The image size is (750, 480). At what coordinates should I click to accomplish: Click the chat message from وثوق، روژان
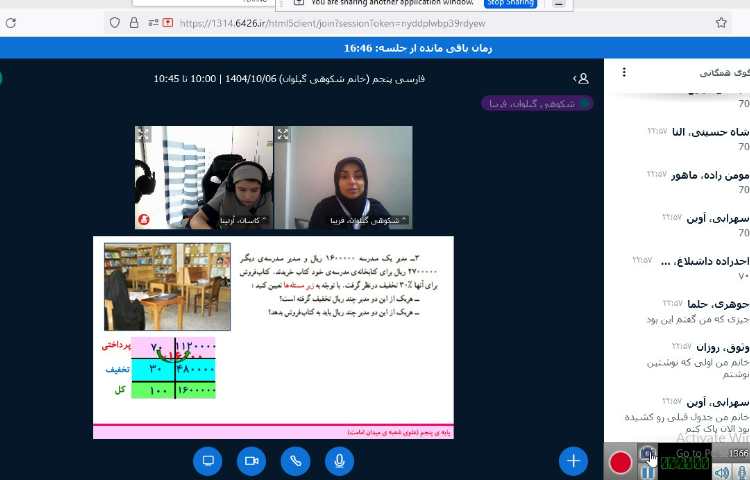(697, 360)
